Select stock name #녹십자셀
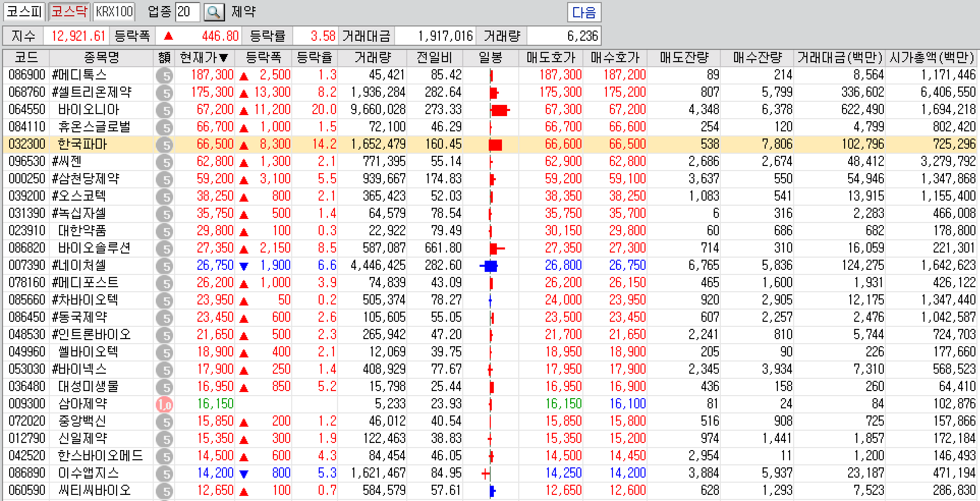Screen dimensions: 980x501 tap(79, 214)
